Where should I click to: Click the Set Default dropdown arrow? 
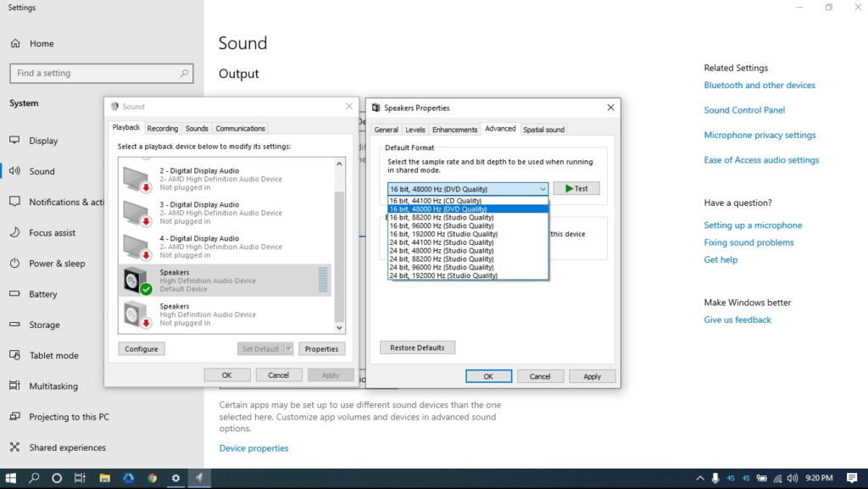click(287, 348)
